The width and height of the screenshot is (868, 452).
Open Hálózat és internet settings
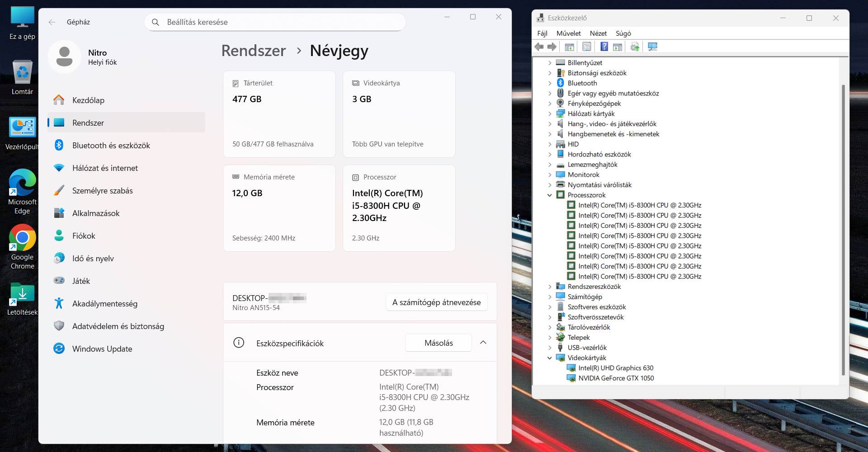point(126,168)
